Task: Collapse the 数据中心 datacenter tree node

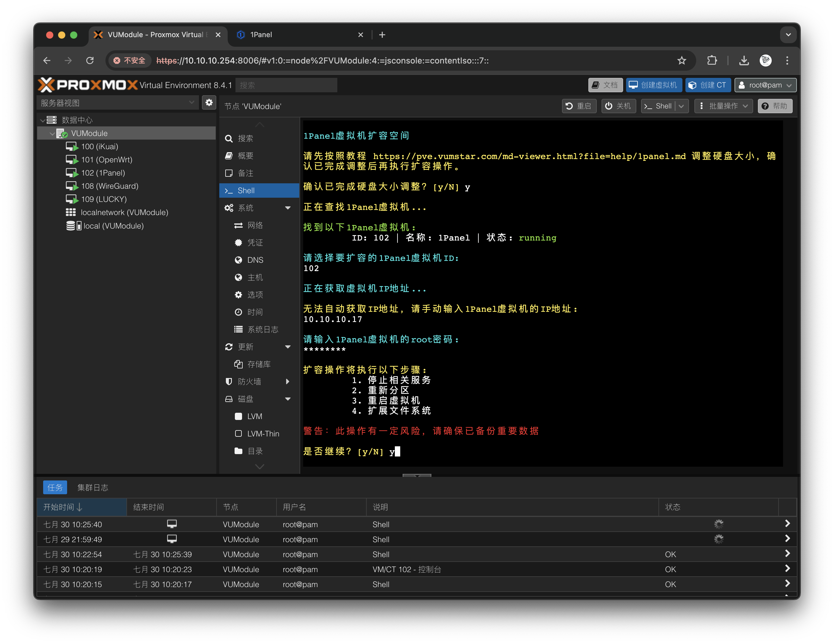Action: (x=43, y=120)
